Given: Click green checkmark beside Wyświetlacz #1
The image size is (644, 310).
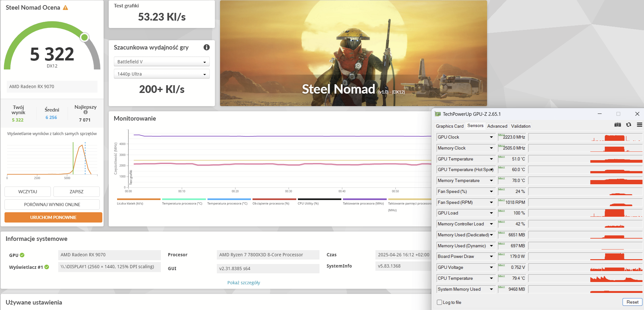Looking at the screenshot, I should (47, 267).
